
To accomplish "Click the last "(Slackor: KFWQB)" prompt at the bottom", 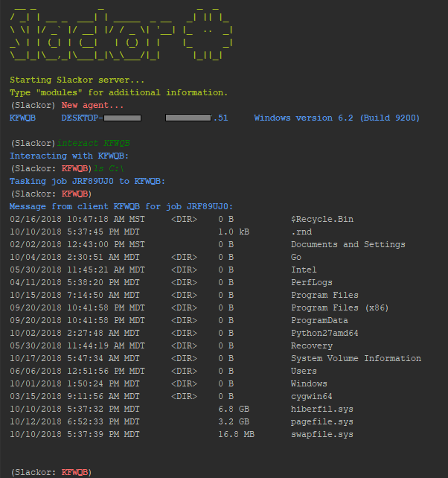I will (51, 472).
